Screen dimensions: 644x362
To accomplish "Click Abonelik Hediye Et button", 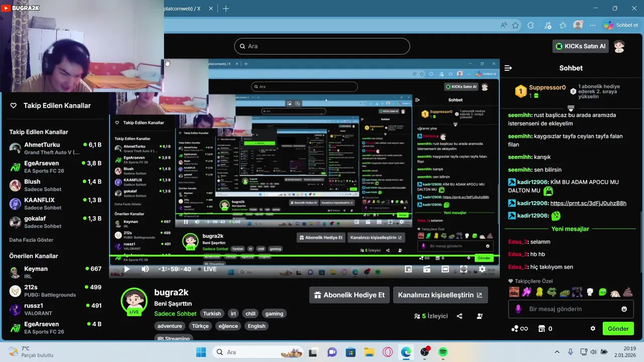I will [349, 295].
